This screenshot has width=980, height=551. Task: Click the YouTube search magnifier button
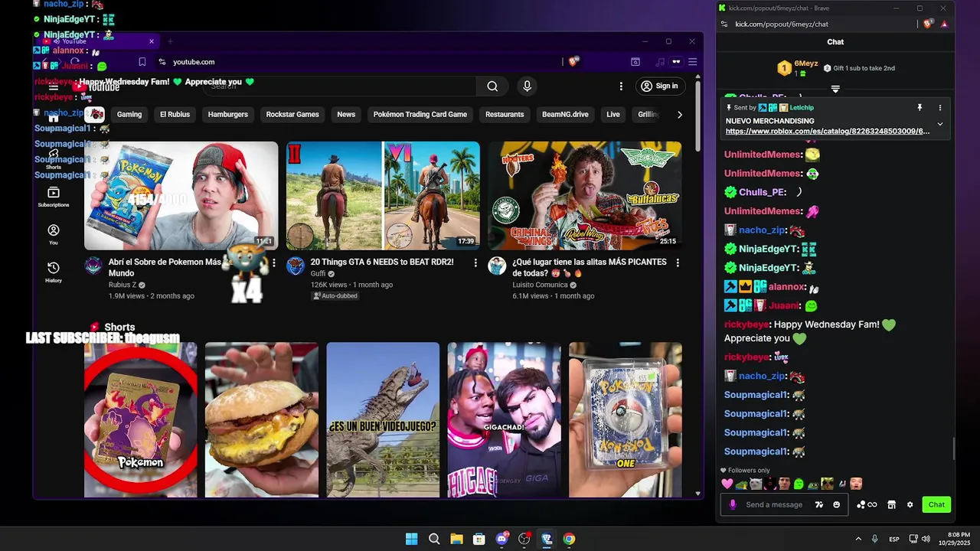tap(492, 86)
